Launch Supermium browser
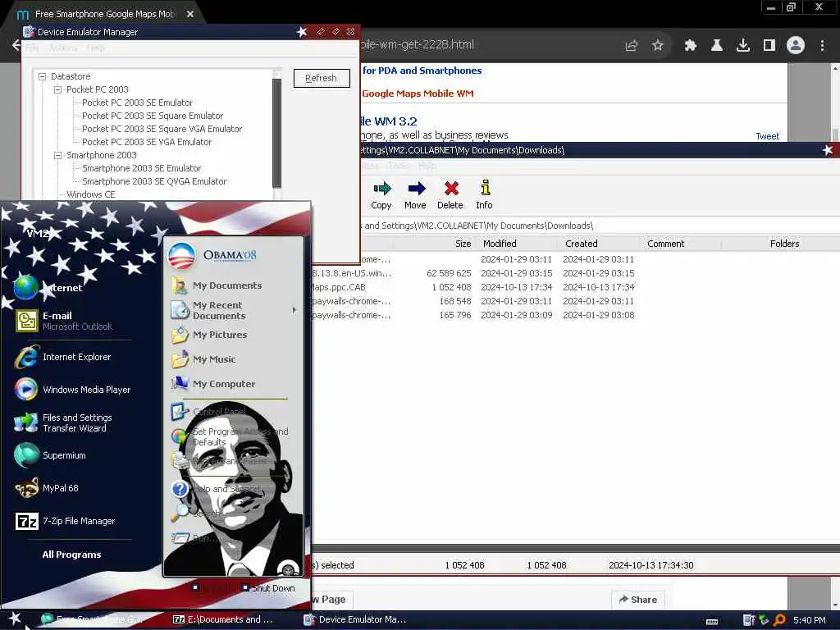This screenshot has width=840, height=630. [x=50, y=455]
